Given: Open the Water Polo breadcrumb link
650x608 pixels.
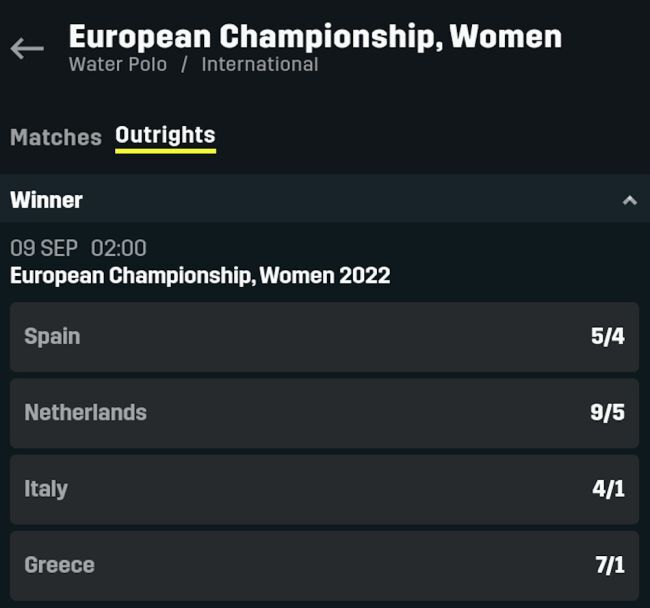Looking at the screenshot, I should (x=118, y=65).
